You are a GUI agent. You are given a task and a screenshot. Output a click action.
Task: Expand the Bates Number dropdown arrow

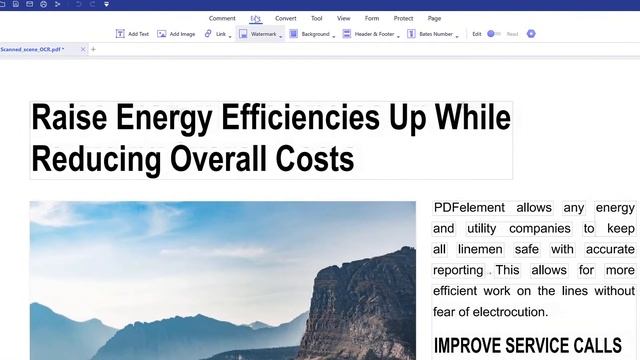click(x=457, y=37)
